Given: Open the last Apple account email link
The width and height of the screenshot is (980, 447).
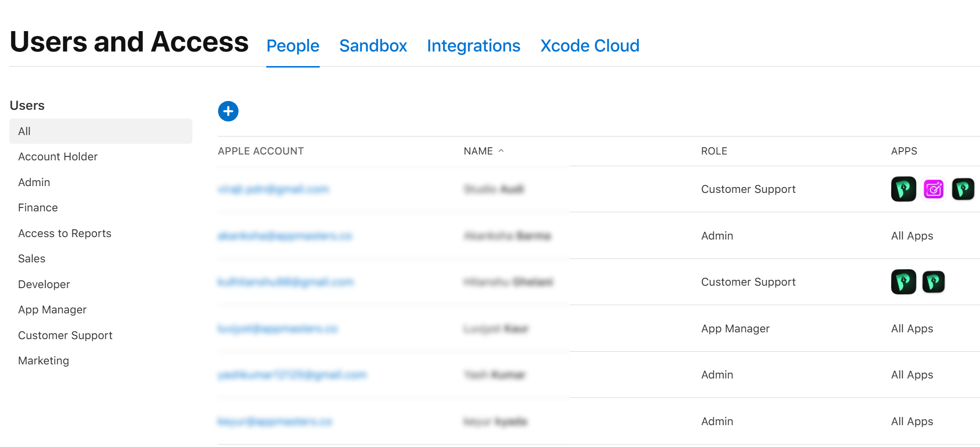Looking at the screenshot, I should [275, 421].
